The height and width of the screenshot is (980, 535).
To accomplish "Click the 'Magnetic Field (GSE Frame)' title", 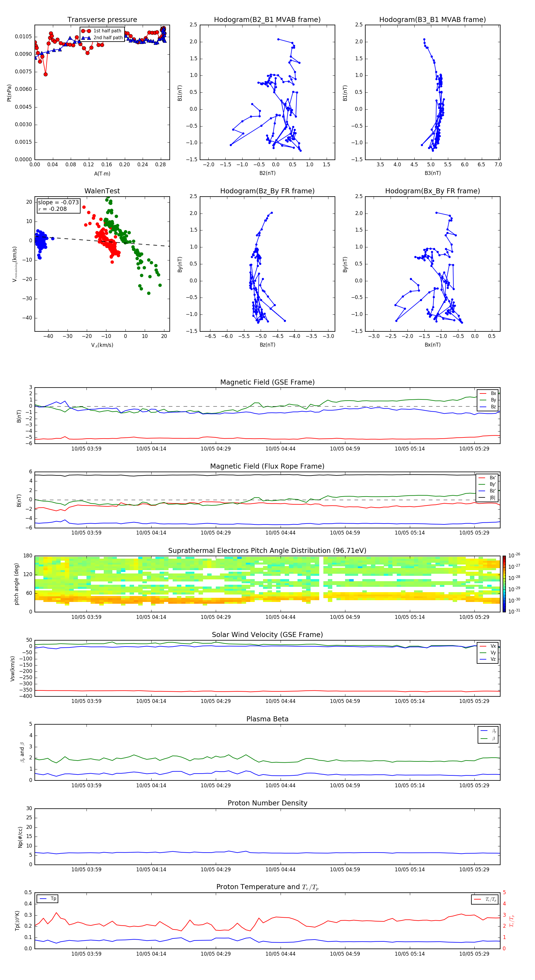I will pyautogui.click(x=267, y=382).
